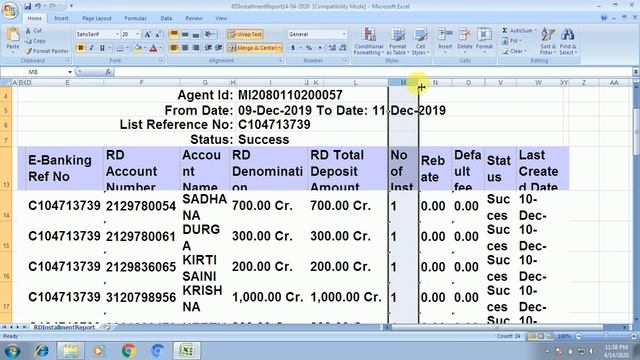Open Windows Start menu

(x=12, y=351)
